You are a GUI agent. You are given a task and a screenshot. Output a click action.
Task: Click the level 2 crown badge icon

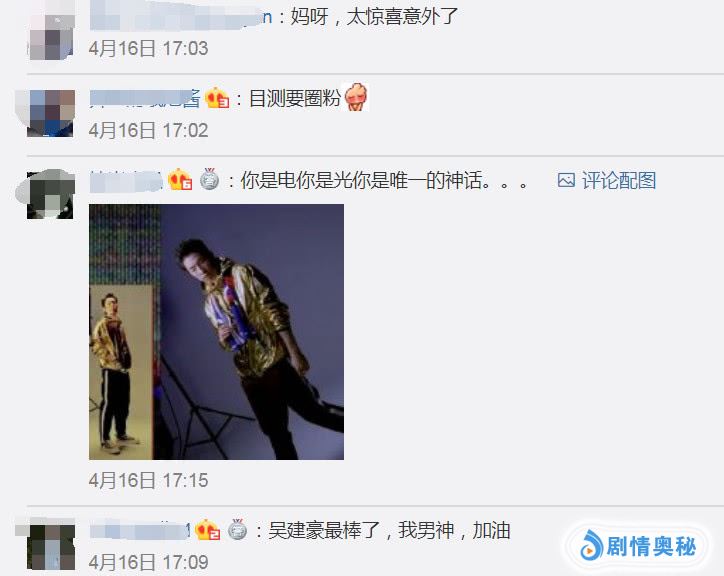207,530
